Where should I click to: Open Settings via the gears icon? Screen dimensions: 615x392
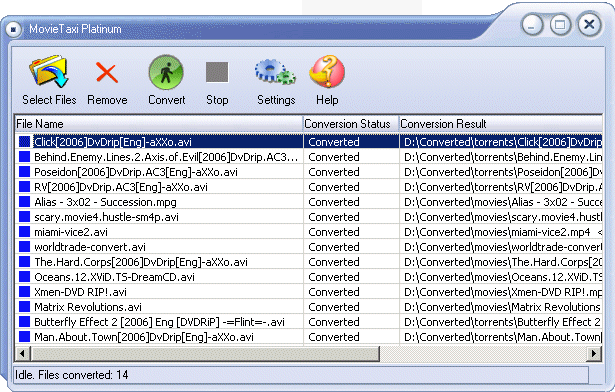coord(275,72)
